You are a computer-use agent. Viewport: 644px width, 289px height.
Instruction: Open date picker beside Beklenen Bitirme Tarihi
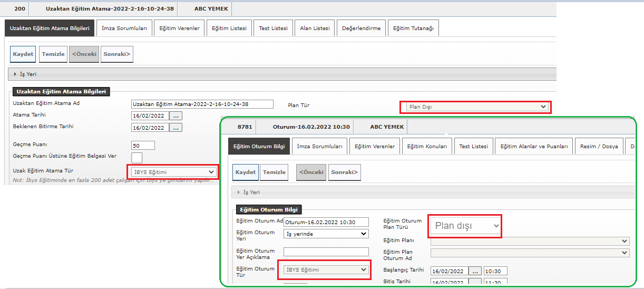click(176, 128)
